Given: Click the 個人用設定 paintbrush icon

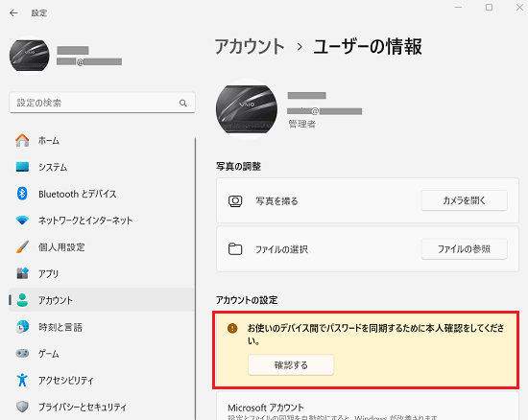Looking at the screenshot, I should tap(22, 246).
